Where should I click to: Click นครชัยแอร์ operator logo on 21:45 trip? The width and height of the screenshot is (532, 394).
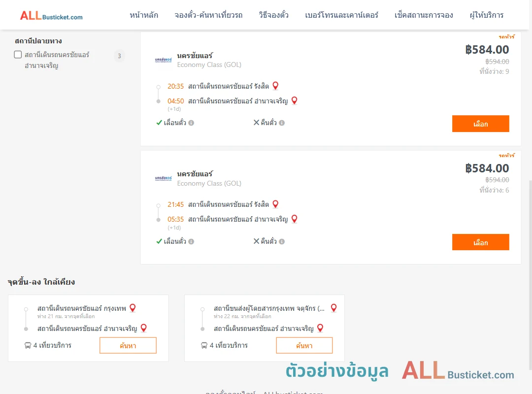point(163,178)
